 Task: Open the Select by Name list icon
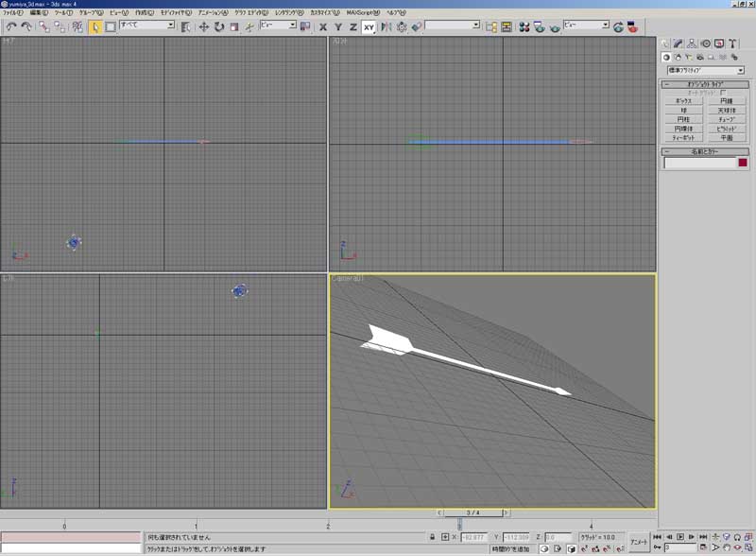pos(185,26)
